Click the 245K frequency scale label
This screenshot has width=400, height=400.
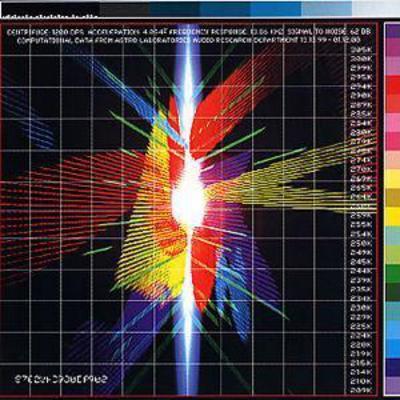[361, 261]
